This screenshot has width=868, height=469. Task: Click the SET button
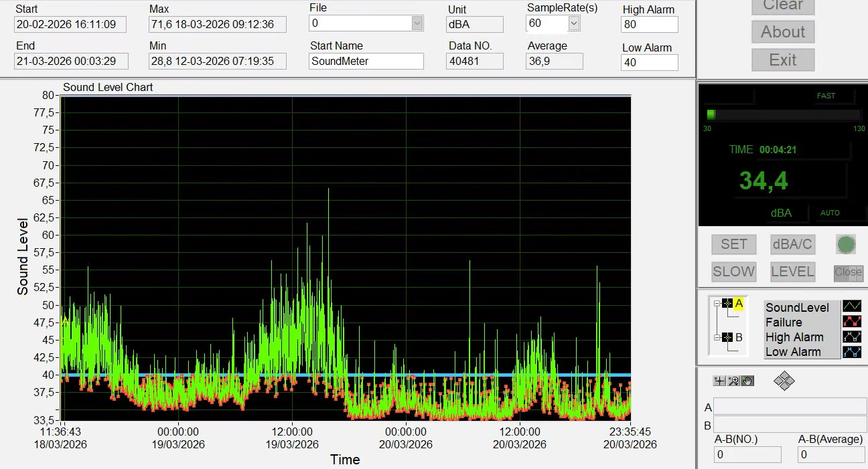[x=733, y=244]
